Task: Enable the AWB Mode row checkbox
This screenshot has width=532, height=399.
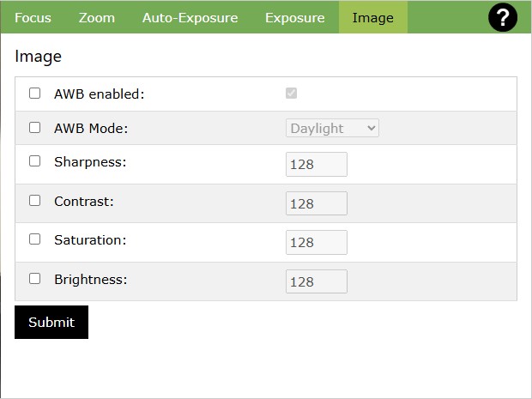Action: click(x=35, y=128)
